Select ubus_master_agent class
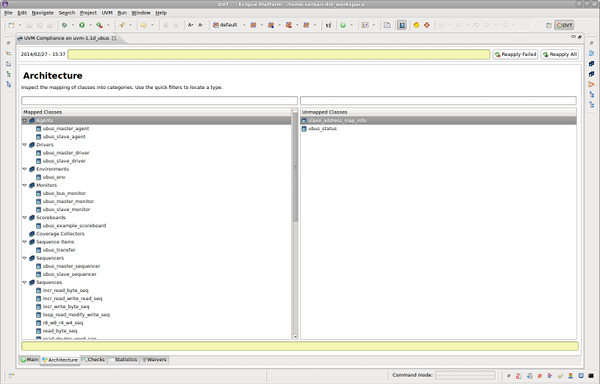 pos(66,129)
